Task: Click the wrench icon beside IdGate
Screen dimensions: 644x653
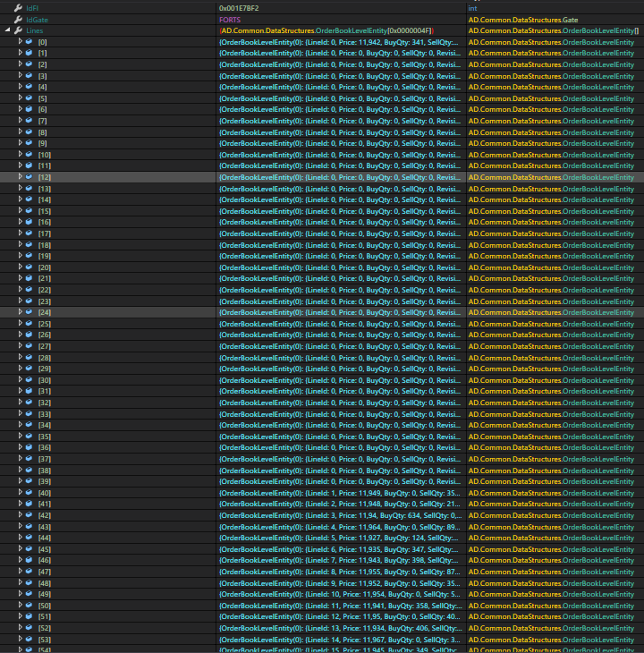Action: click(18, 20)
